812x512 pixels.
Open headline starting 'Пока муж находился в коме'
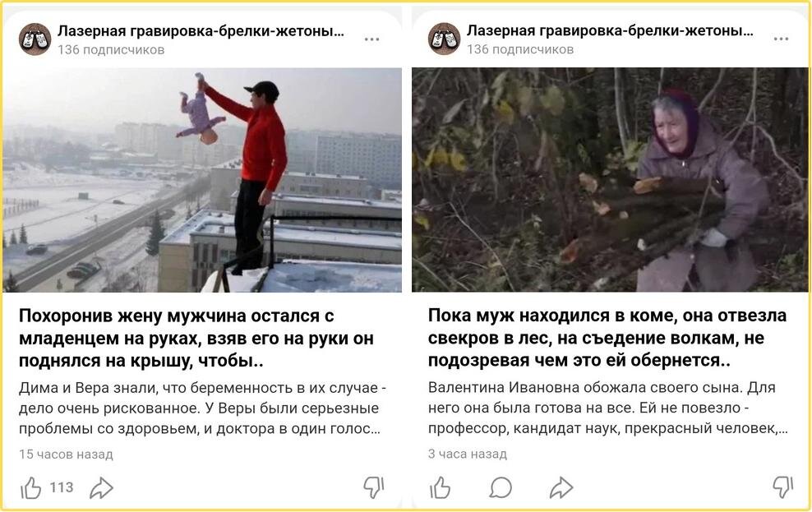[607, 338]
